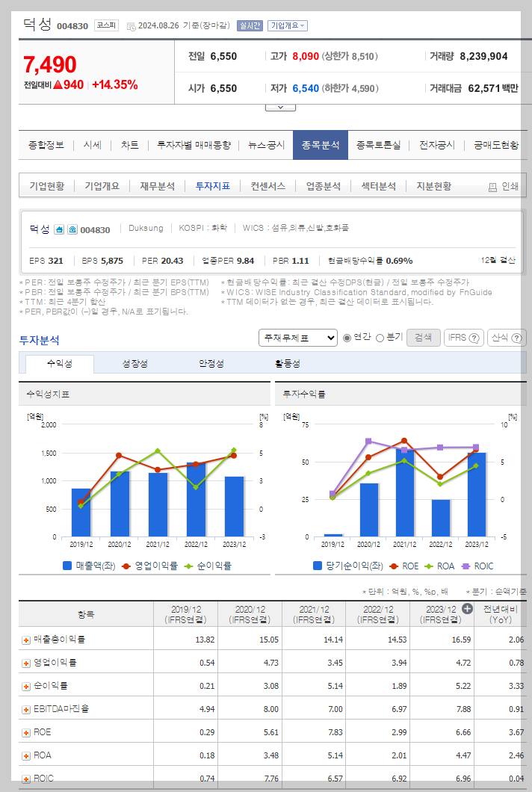Switch to 시세 tab
The image size is (532, 792).
pos(93,145)
